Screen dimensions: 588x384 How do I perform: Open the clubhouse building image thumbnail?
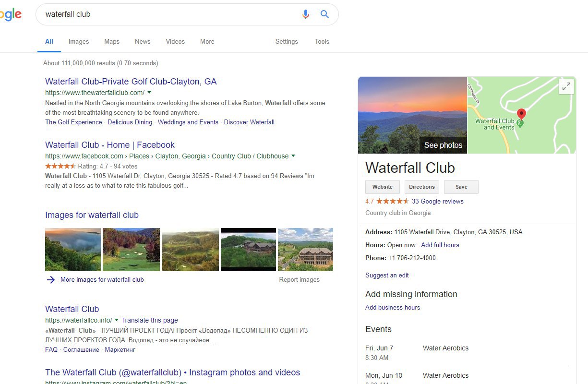click(305, 250)
